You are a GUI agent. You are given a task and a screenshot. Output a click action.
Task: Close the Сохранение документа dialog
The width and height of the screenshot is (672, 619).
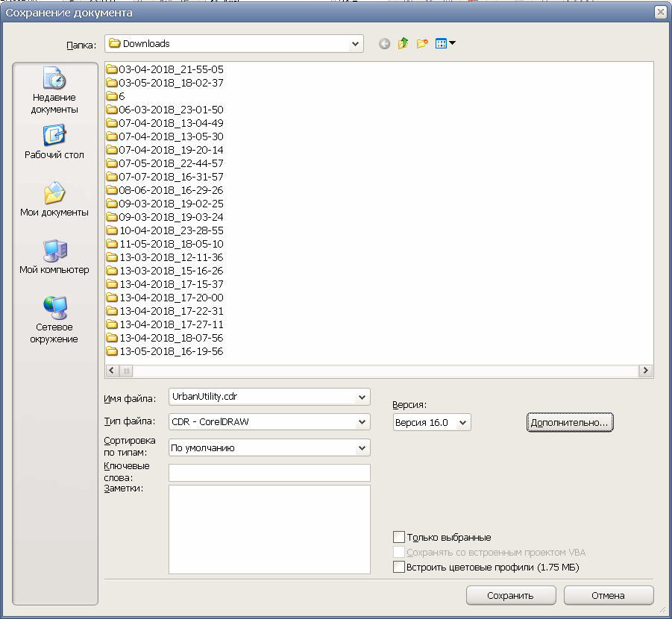tap(662, 13)
